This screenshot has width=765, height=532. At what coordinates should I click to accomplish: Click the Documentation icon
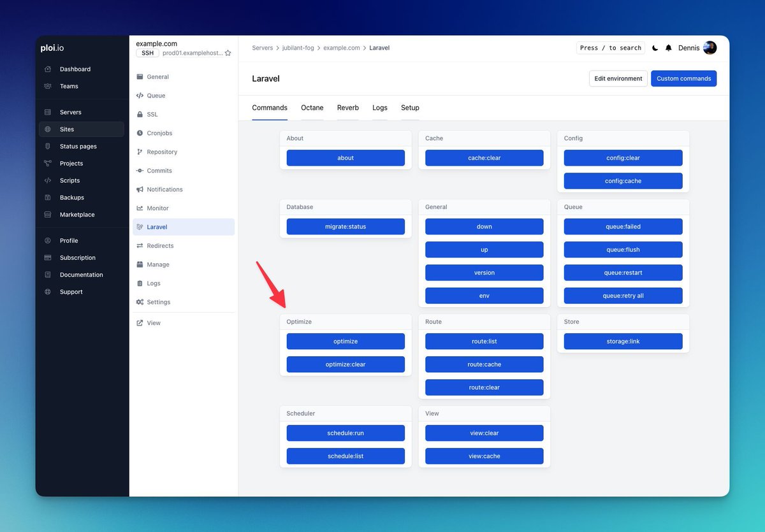[48, 275]
